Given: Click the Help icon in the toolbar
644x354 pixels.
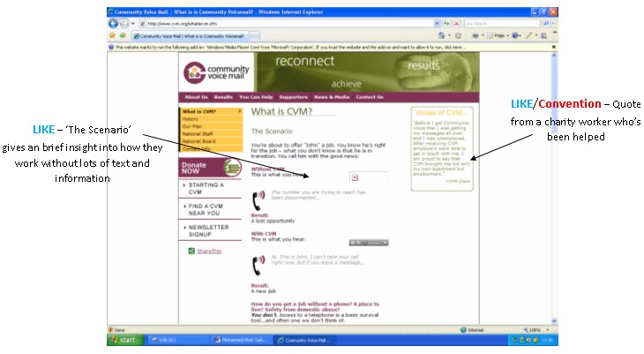Looking at the screenshot, I should point(515,36).
